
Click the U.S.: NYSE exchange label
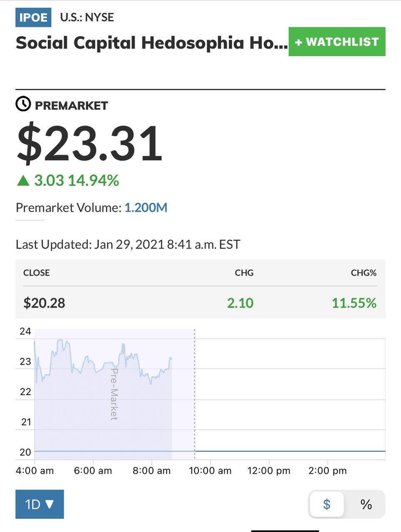pos(87,17)
